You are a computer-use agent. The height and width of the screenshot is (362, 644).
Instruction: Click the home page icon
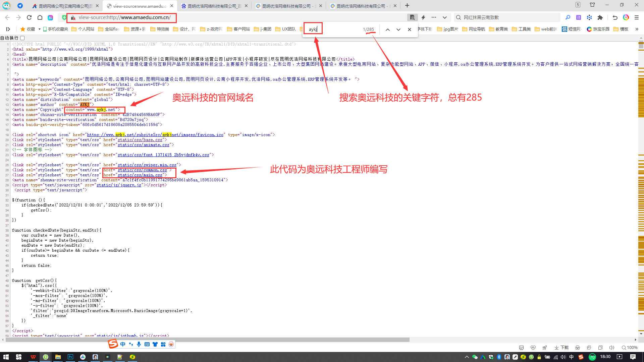40,17
